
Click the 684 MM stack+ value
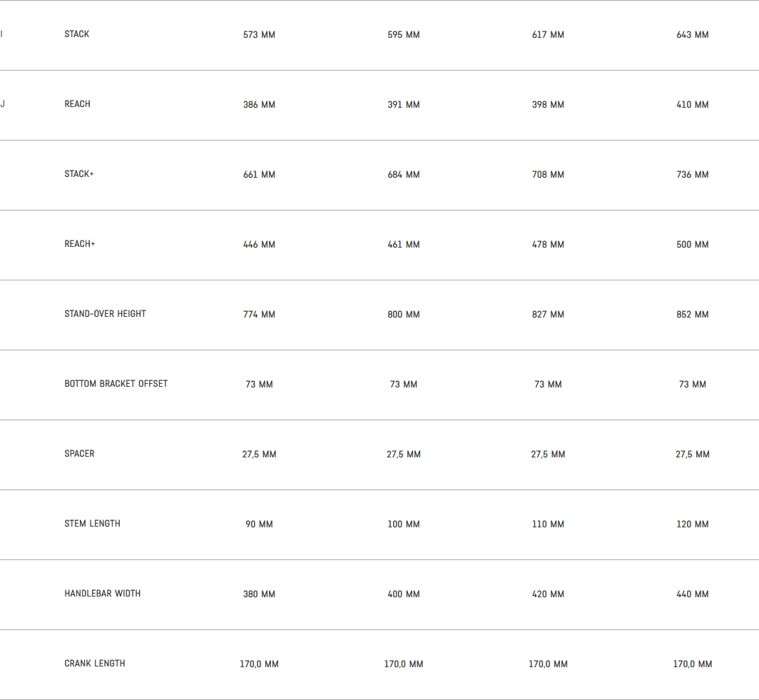(404, 175)
